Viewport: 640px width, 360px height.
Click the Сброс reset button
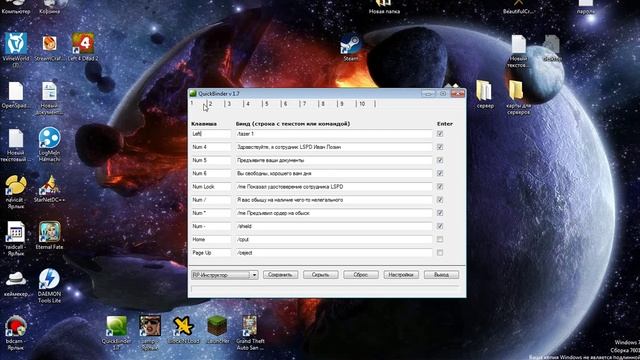pyautogui.click(x=361, y=275)
